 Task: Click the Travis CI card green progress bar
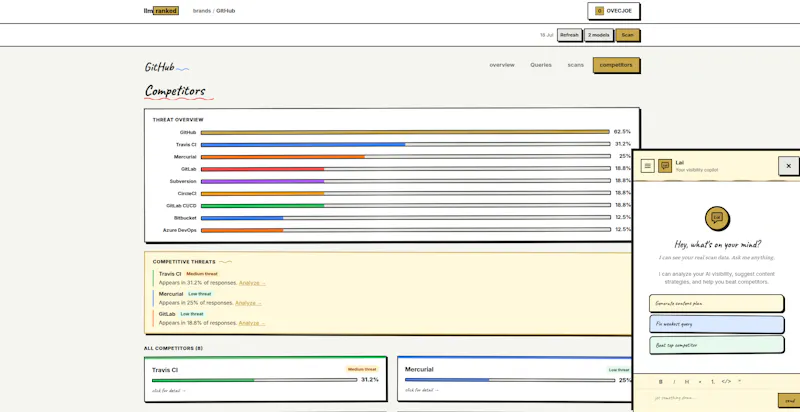pos(255,380)
